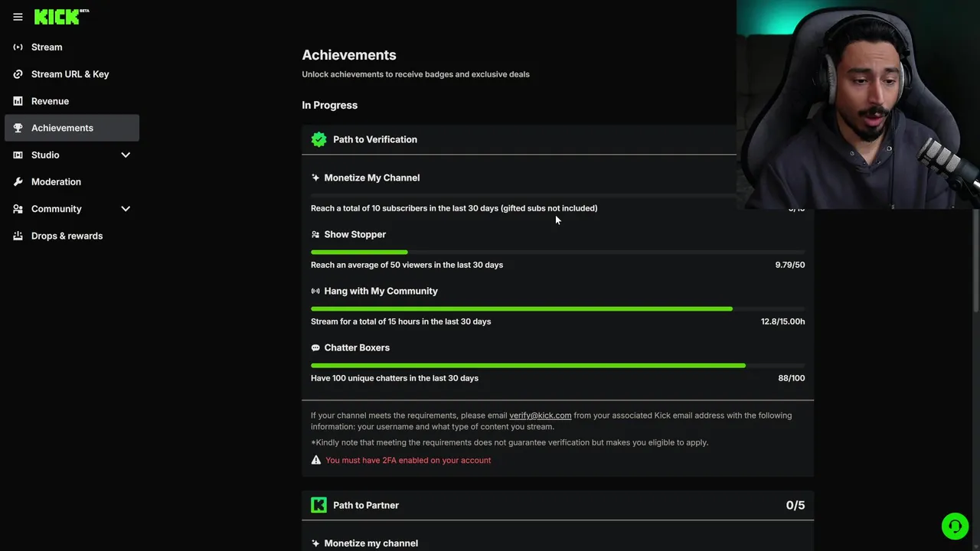Click the Stream URL & Key link icon

pyautogui.click(x=18, y=74)
